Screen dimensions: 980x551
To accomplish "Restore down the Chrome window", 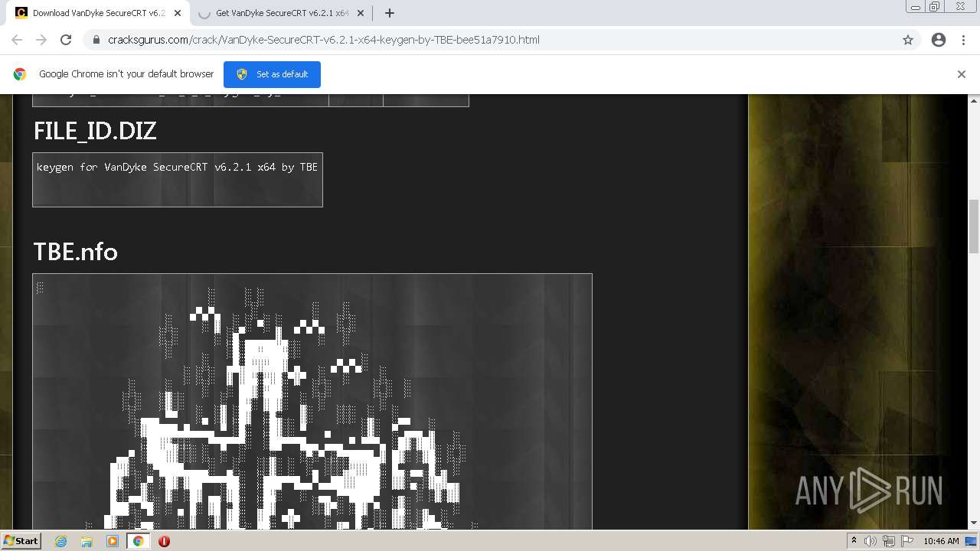I will point(935,7).
